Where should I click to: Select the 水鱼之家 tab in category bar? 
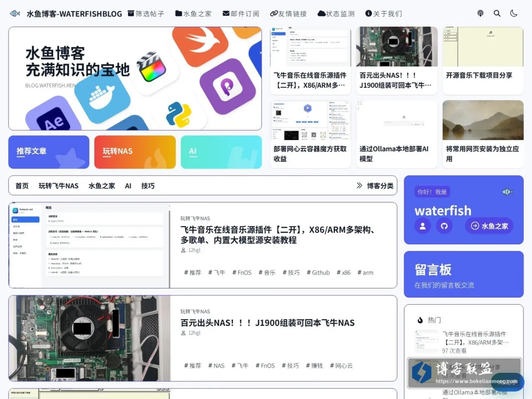(102, 186)
